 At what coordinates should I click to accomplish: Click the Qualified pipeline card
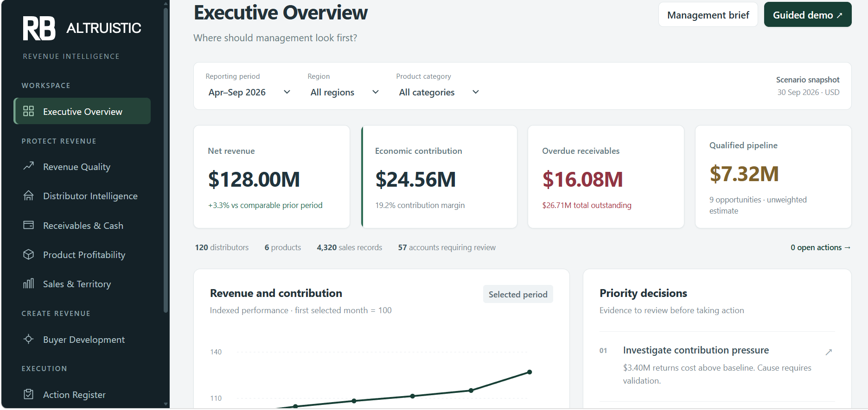773,177
